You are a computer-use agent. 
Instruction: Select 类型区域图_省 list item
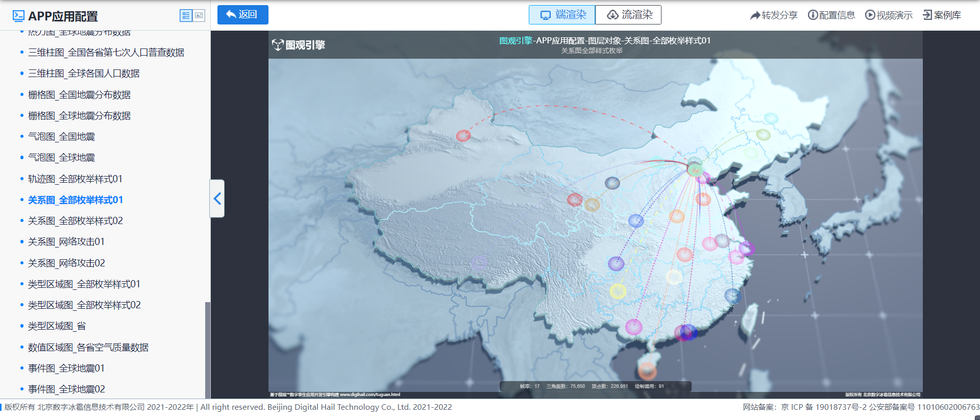click(x=57, y=326)
